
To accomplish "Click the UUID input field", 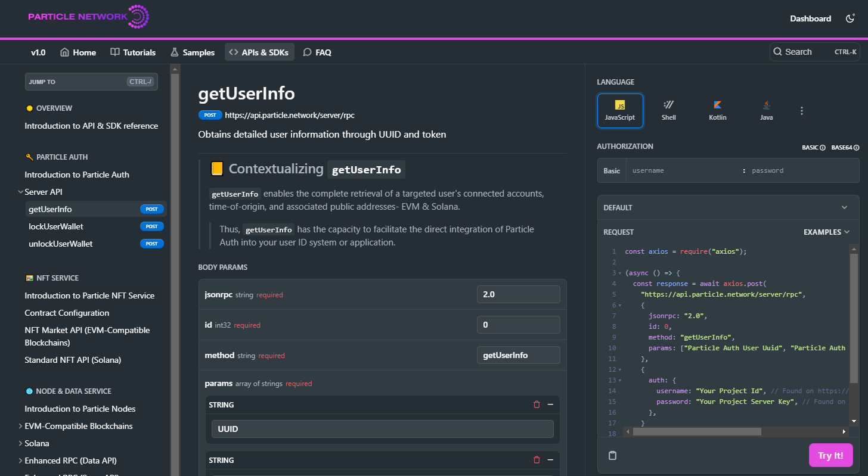I will (383, 429).
